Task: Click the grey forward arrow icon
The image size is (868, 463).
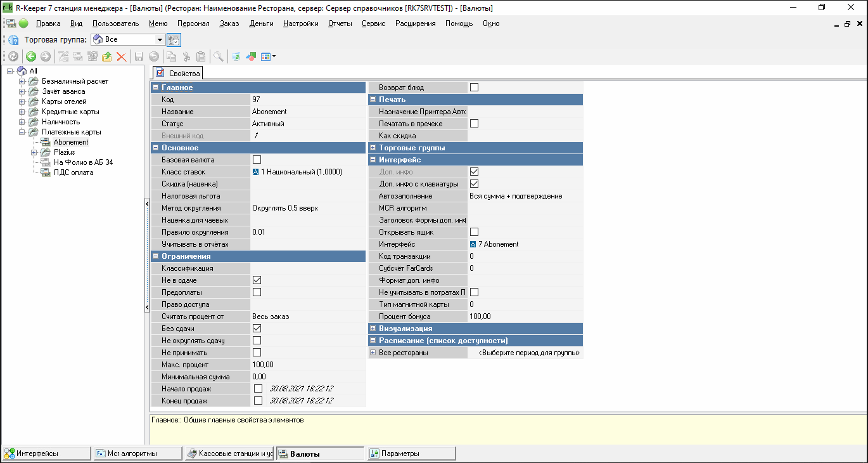Action: [x=45, y=56]
